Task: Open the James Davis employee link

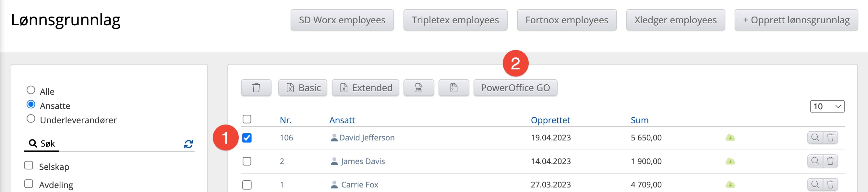Action: [x=363, y=161]
